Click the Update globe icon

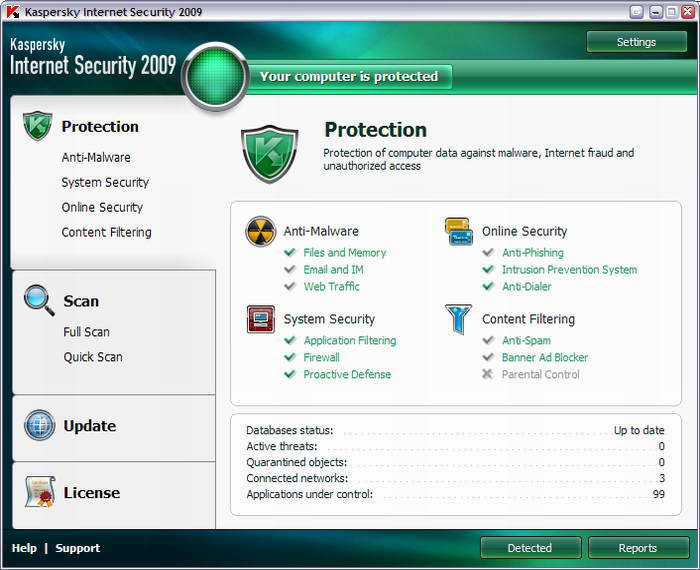(39, 425)
